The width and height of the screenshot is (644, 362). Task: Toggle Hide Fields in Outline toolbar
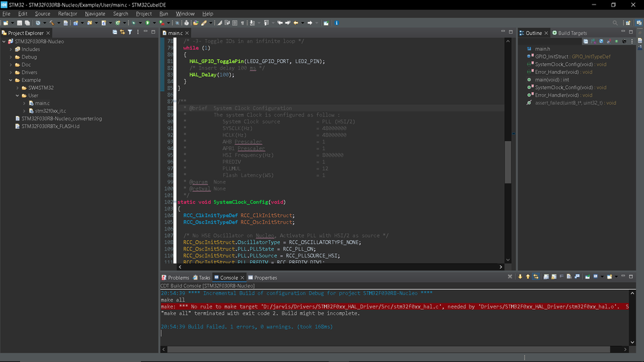(x=601, y=41)
